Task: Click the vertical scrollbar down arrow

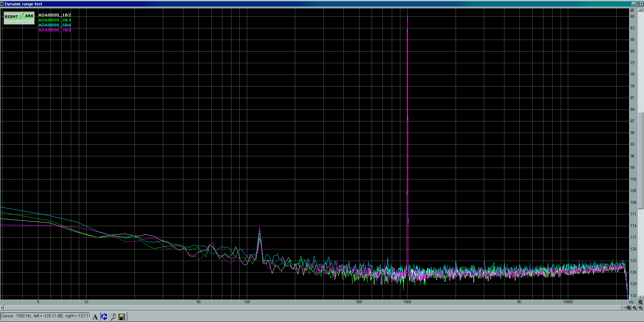Action: [641, 297]
